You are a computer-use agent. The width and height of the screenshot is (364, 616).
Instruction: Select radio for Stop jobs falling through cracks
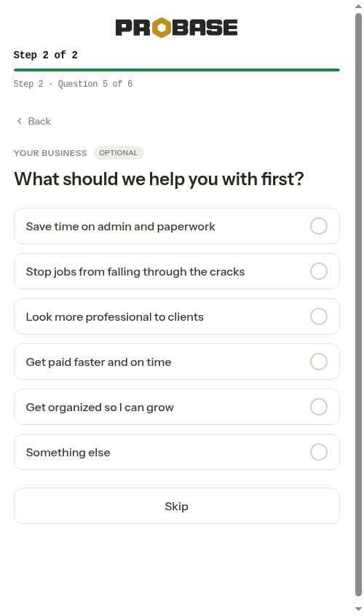pos(319,271)
